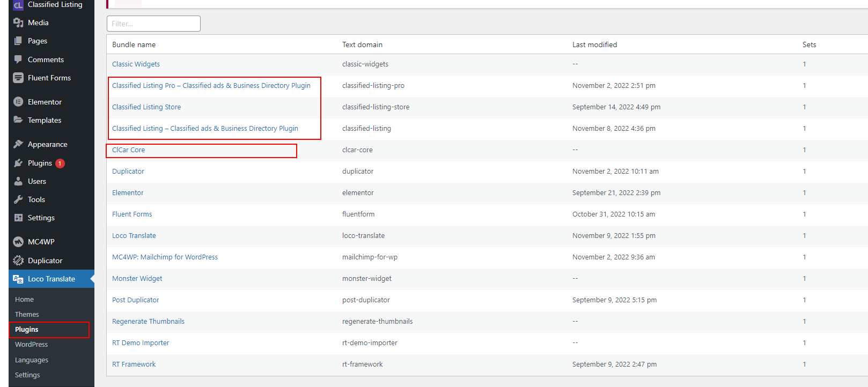868x387 pixels.
Task: Go to Loco Translate Languages submenu
Action: pos(32,360)
